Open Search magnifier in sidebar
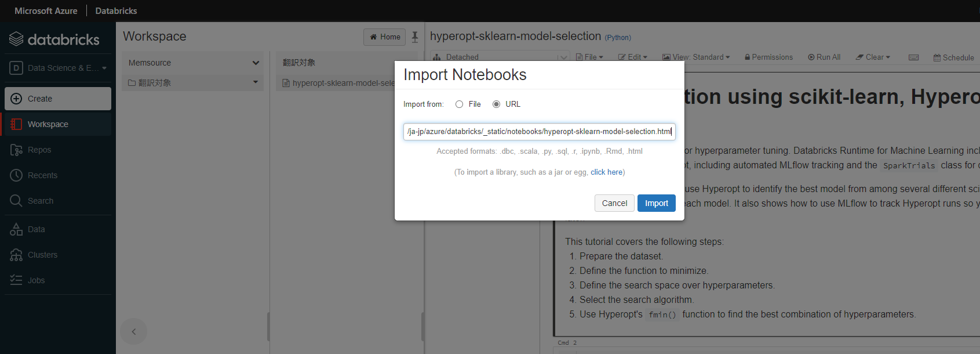This screenshot has width=980, height=354. tap(16, 201)
